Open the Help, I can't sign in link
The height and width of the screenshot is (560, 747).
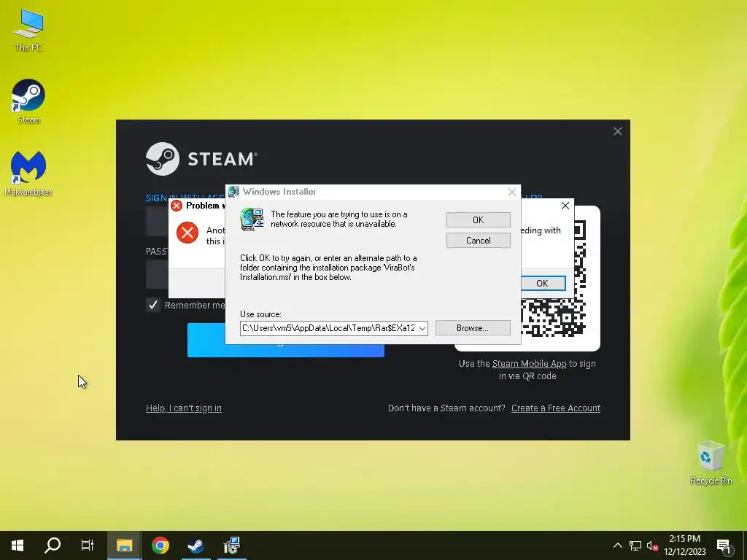[x=183, y=408]
